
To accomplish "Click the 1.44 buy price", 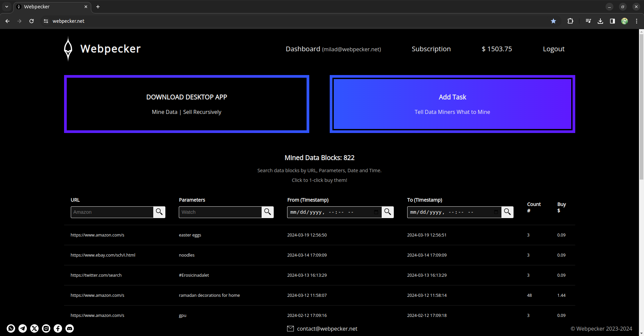I will (x=561, y=295).
